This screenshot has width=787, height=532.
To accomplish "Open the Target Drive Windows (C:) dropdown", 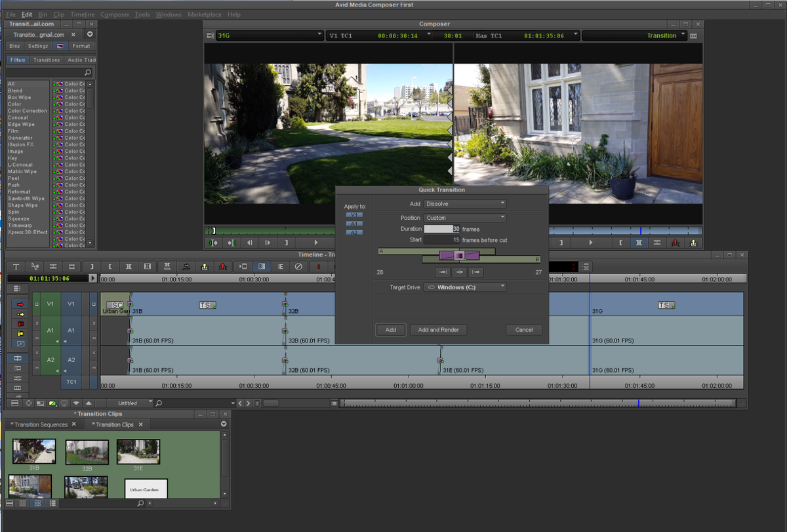I will pos(466,287).
